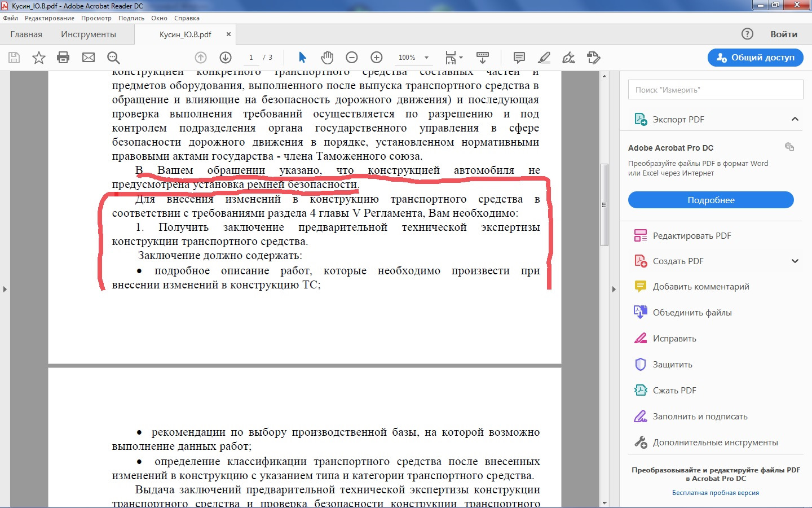Open the Бесплатная пробная версия link
Image resolution: width=812 pixels, height=508 pixels.
(716, 493)
